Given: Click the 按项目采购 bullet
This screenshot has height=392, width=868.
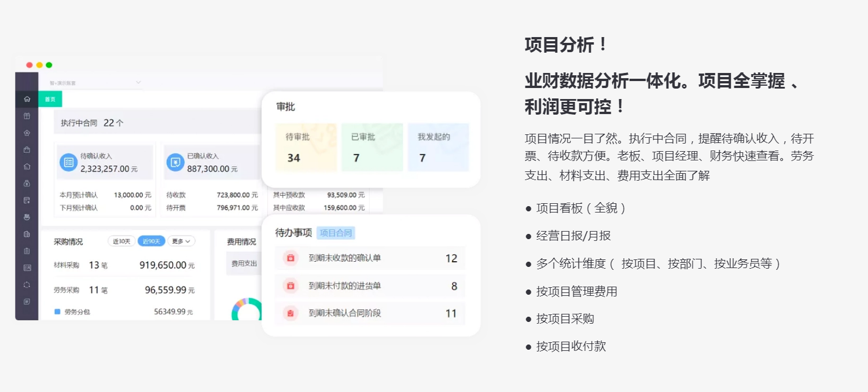Looking at the screenshot, I should 560,318.
